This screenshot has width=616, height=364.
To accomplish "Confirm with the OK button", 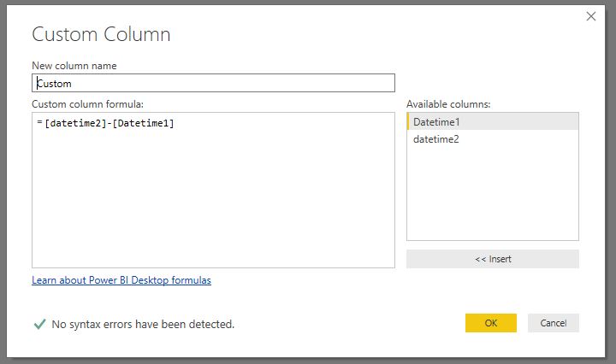I will tap(491, 323).
